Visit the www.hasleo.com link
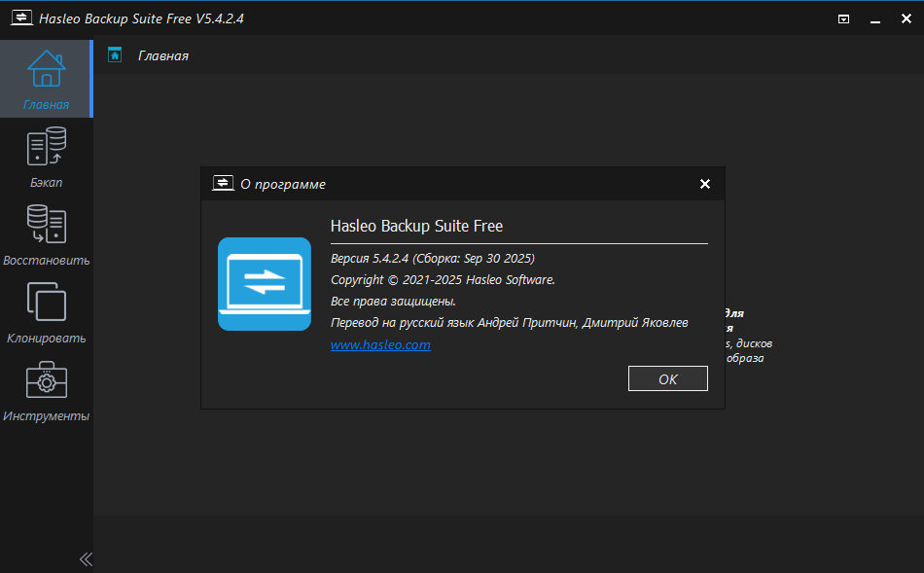The width and height of the screenshot is (924, 573). [x=380, y=345]
